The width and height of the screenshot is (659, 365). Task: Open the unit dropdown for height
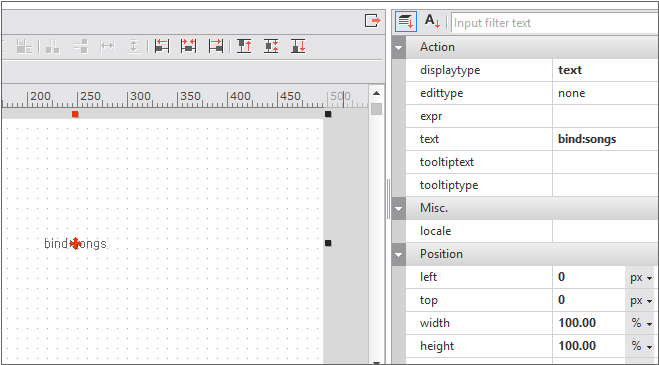point(641,346)
